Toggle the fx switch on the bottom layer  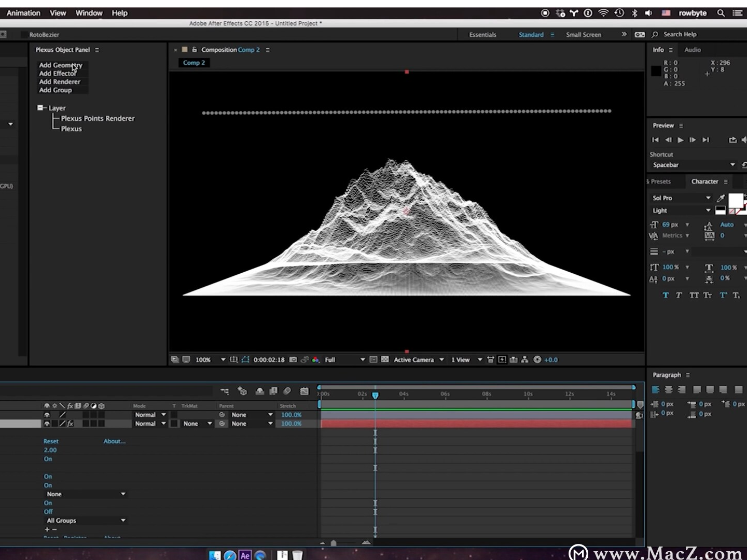tap(70, 424)
